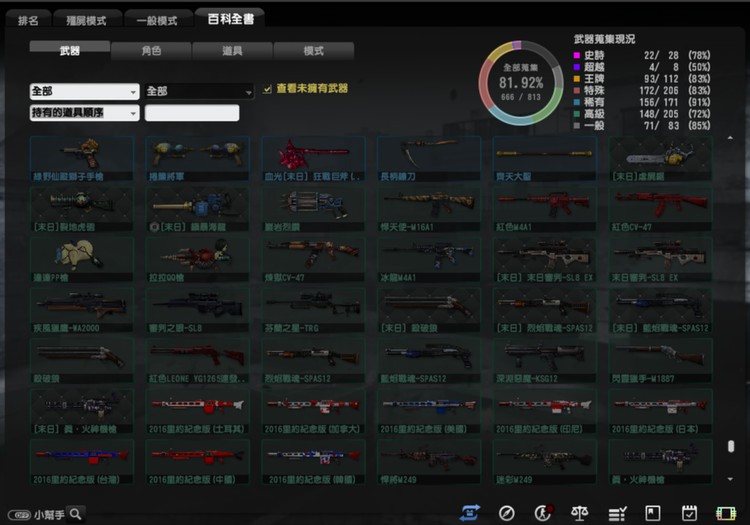The height and width of the screenshot is (525, 750).
Task: Click the weapon search input field
Action: pos(192,113)
